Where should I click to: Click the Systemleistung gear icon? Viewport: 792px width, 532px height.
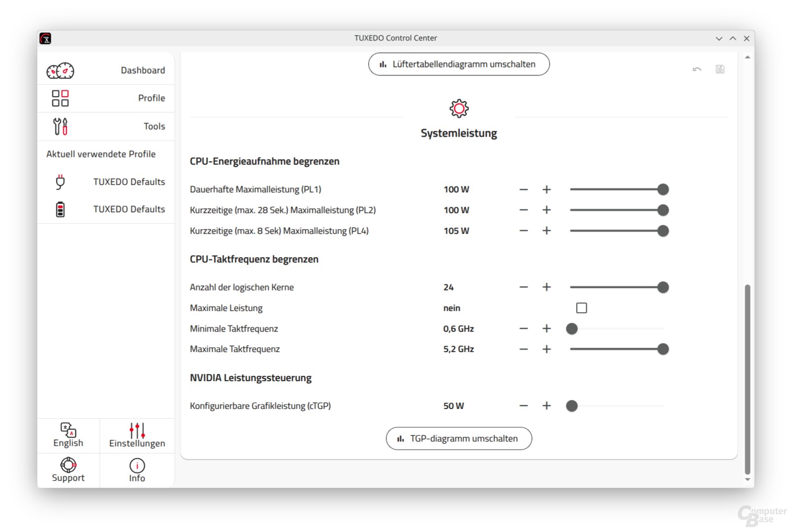tap(459, 108)
